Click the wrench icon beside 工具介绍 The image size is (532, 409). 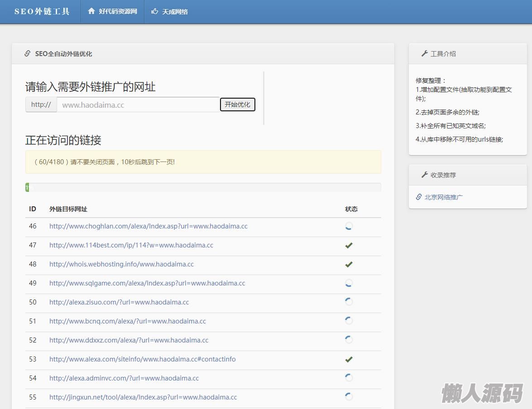click(x=424, y=54)
